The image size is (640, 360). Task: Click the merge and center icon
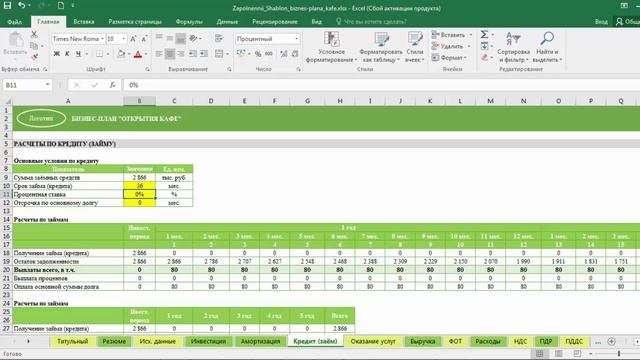(x=219, y=54)
